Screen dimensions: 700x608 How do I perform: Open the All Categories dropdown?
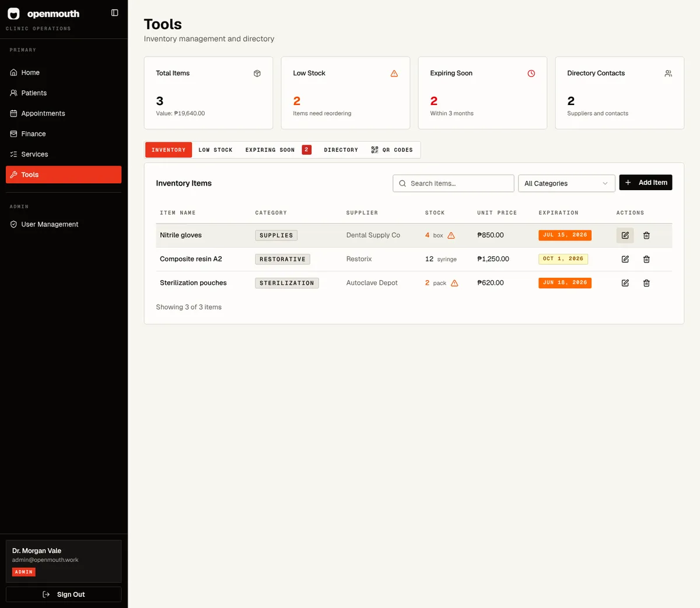(566, 183)
